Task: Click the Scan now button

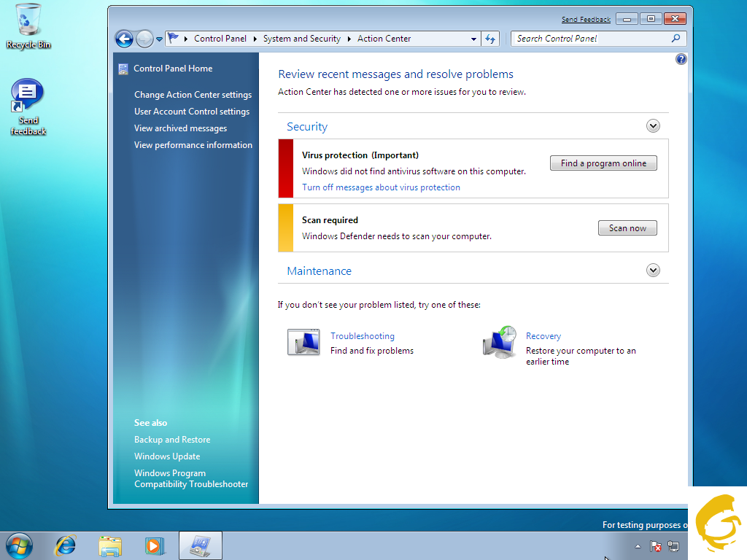Action: [x=627, y=228]
